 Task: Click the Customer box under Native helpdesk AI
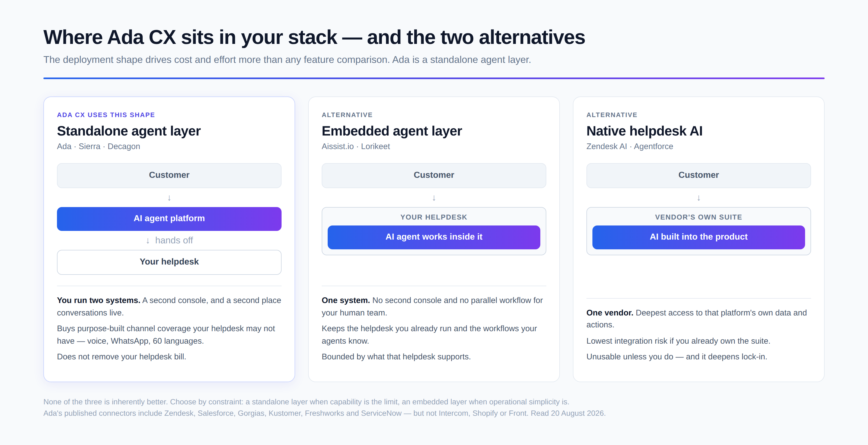coord(698,176)
